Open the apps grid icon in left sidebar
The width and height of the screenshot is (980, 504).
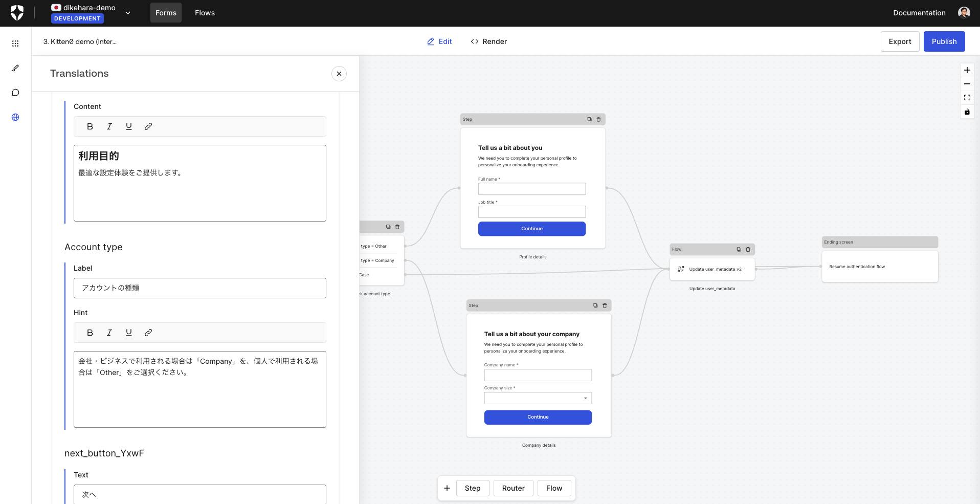15,43
